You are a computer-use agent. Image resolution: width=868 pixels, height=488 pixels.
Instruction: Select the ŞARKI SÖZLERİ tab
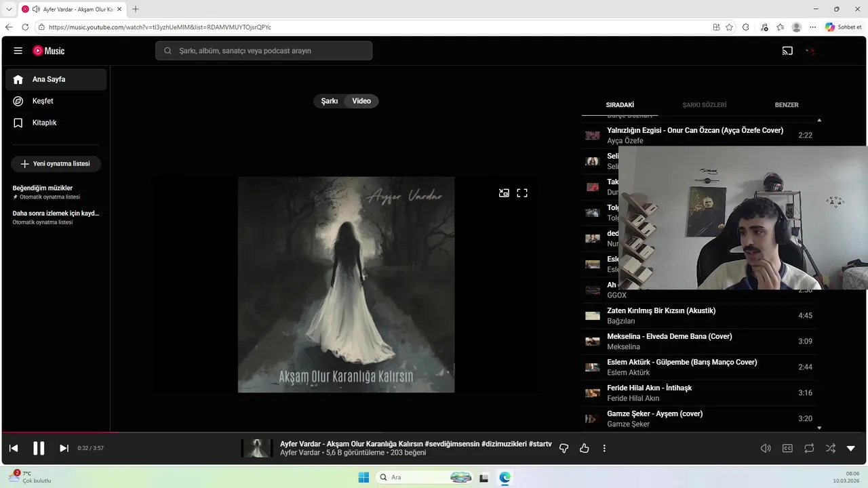(x=704, y=105)
